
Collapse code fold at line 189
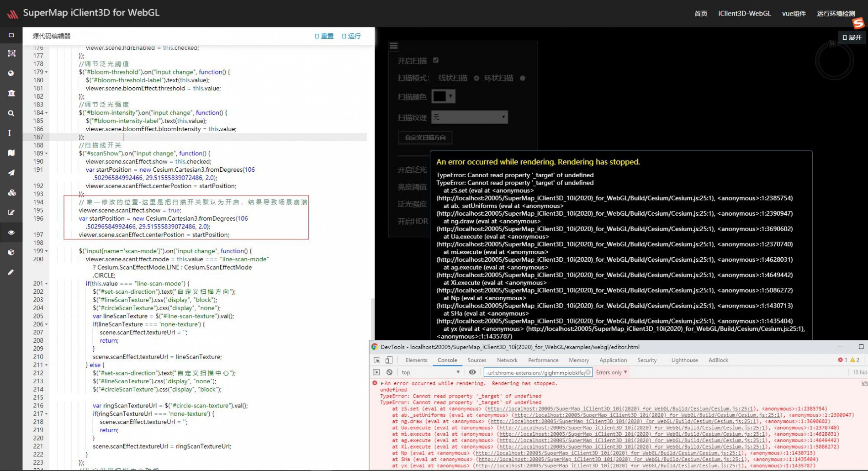pyautogui.click(x=47, y=153)
